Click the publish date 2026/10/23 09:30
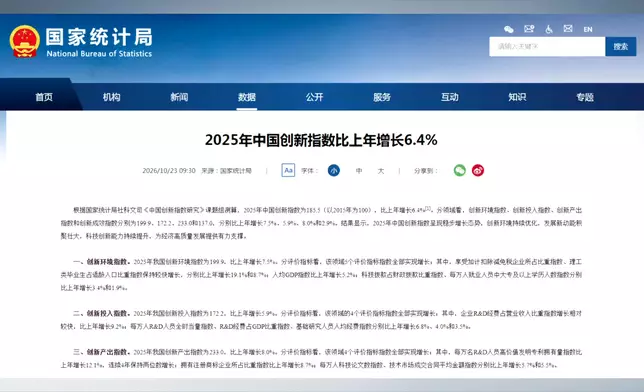 tap(169, 171)
